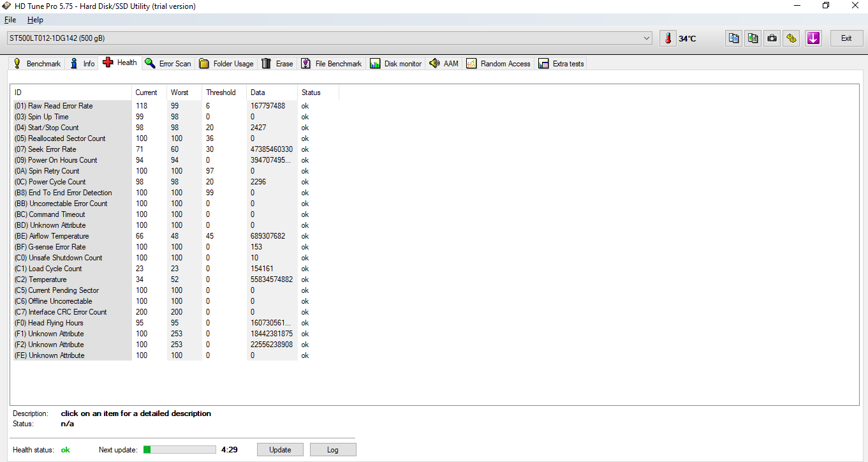Show the Disk monitor tab
This screenshot has width=868, height=462.
[x=395, y=63]
